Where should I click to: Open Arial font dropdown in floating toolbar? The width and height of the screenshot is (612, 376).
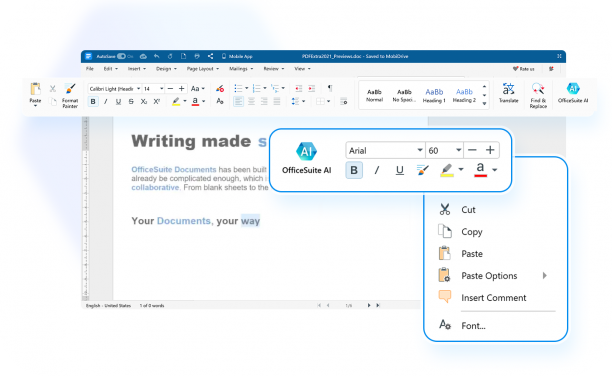point(420,150)
